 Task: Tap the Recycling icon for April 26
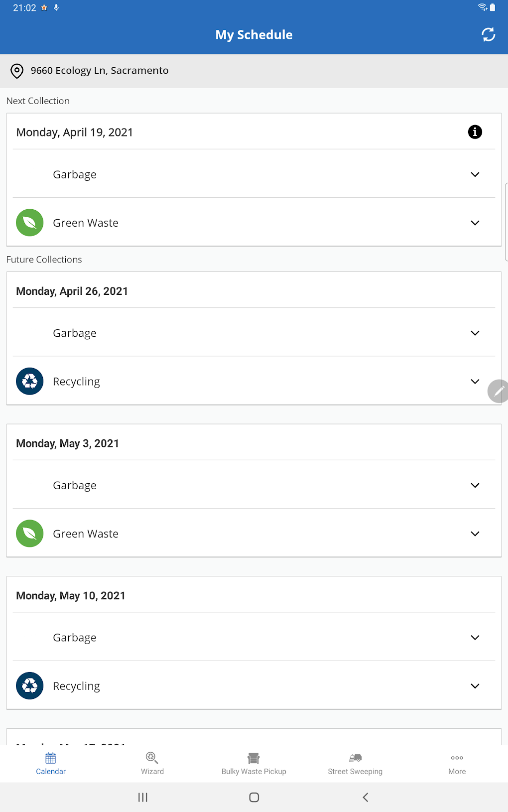[29, 381]
